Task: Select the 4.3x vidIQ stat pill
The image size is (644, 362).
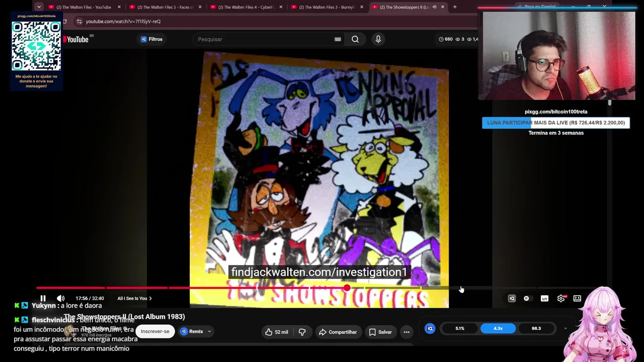Action: tap(498, 328)
